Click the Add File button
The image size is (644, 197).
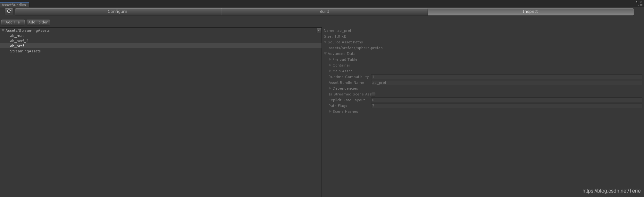click(x=13, y=22)
